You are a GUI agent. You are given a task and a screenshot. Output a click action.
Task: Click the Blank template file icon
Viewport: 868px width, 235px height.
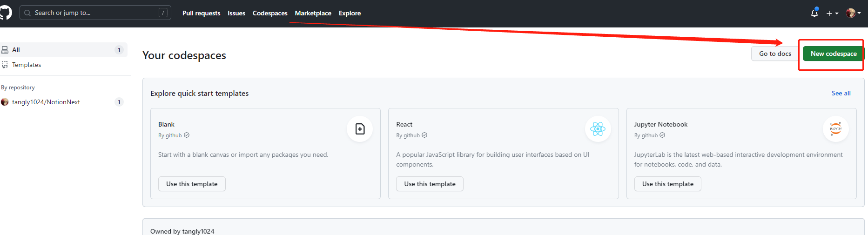pyautogui.click(x=360, y=129)
